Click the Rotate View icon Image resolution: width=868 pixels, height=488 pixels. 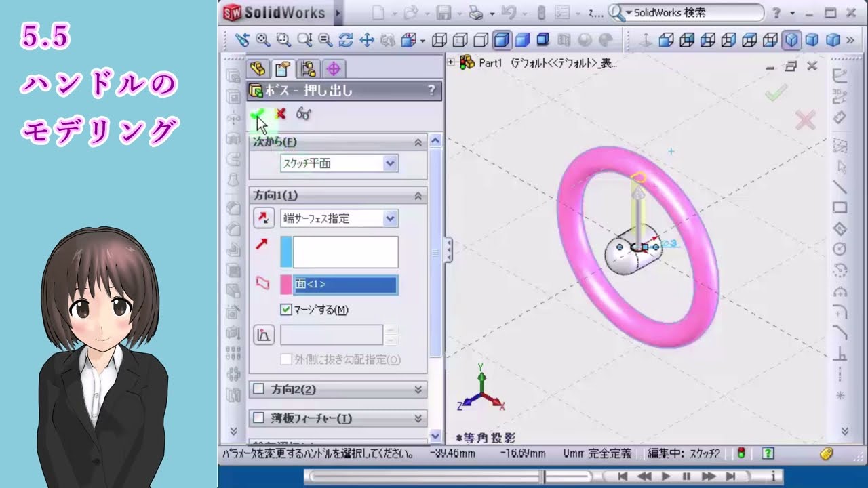pos(346,40)
